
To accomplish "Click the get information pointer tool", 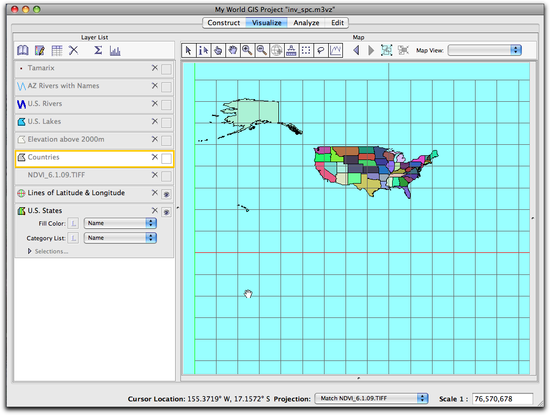I will pyautogui.click(x=203, y=51).
